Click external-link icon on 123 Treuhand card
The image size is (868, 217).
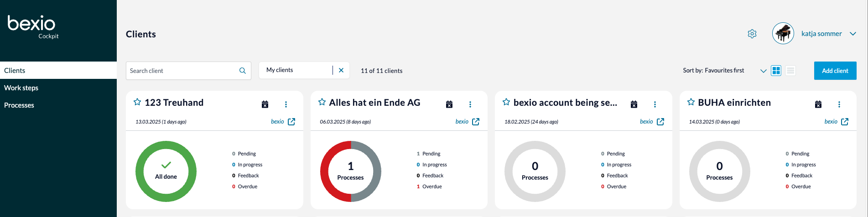point(291,122)
